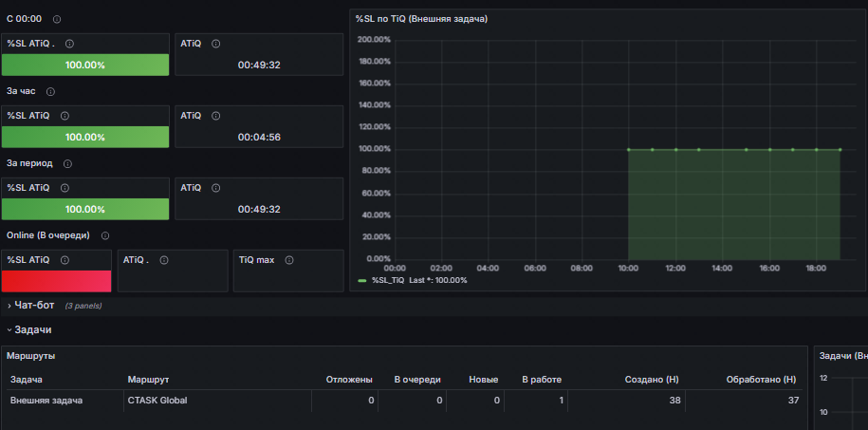The image size is (868, 430).
Task: Click info icon next to "С 00:00"
Action: (57, 19)
